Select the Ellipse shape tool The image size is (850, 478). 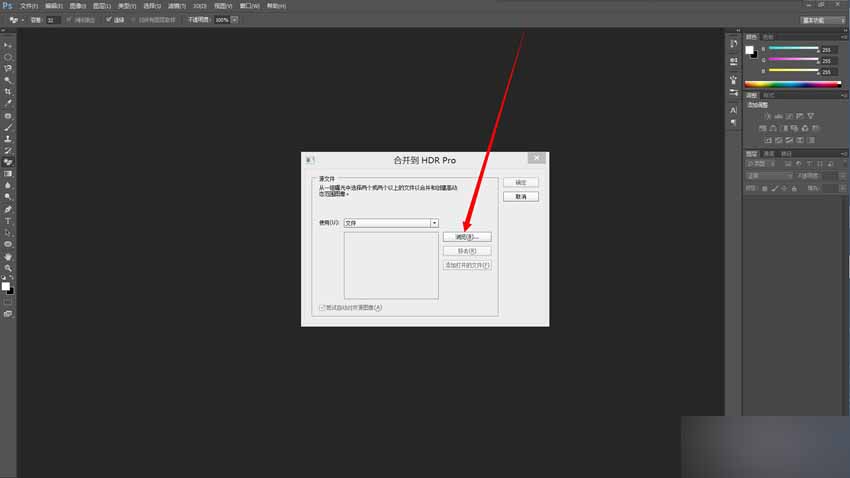pyautogui.click(x=8, y=244)
